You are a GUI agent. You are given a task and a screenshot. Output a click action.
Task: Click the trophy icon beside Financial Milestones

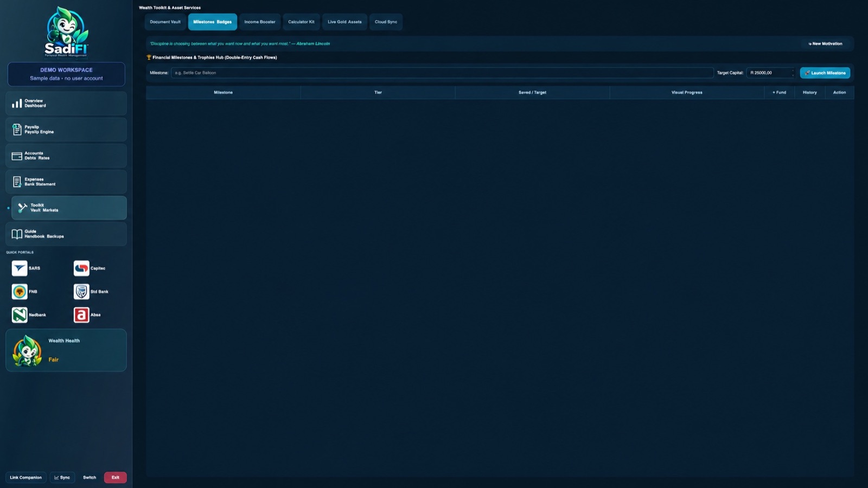(149, 57)
